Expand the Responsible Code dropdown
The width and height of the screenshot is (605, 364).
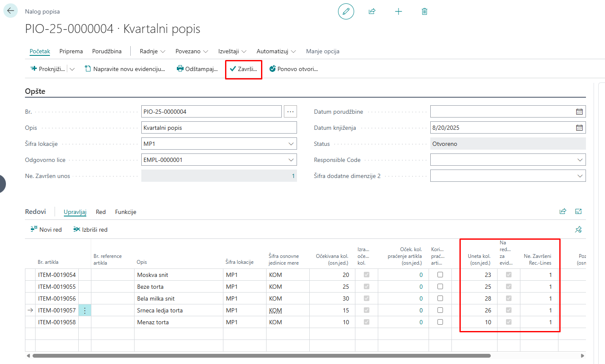coord(580,160)
